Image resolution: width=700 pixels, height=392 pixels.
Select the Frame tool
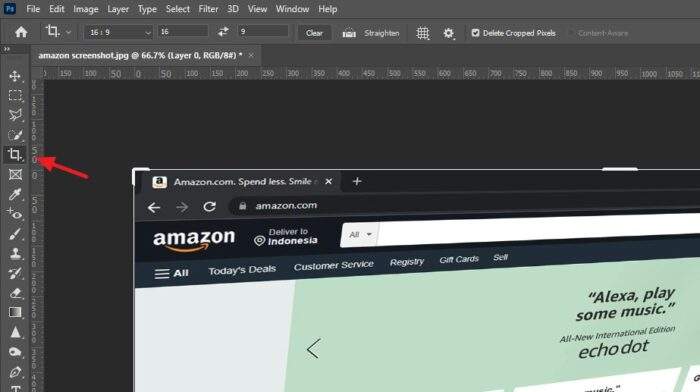15,175
